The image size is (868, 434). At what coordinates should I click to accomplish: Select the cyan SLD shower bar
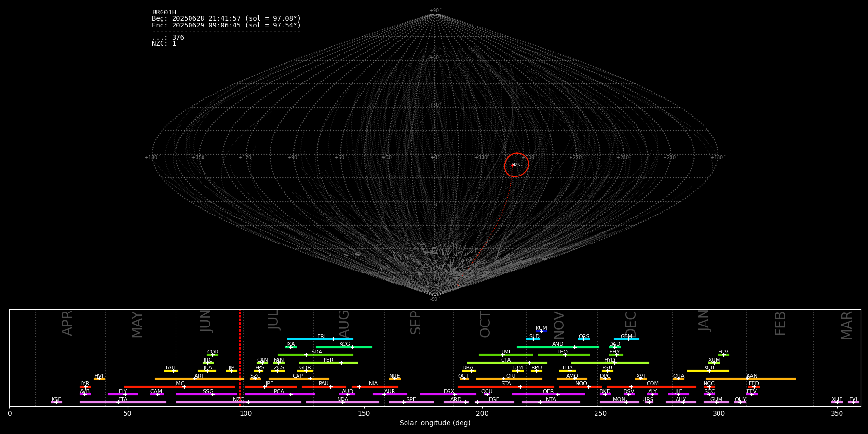(533, 339)
